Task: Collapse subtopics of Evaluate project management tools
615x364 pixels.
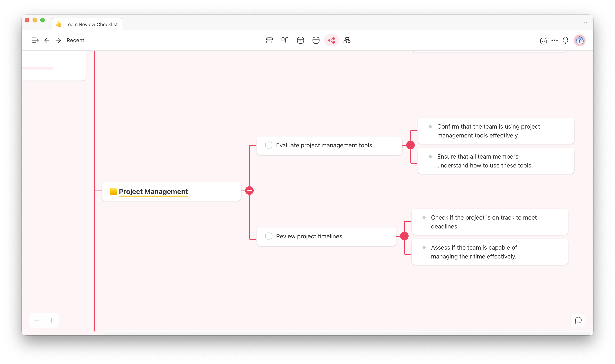Action: 410,145
